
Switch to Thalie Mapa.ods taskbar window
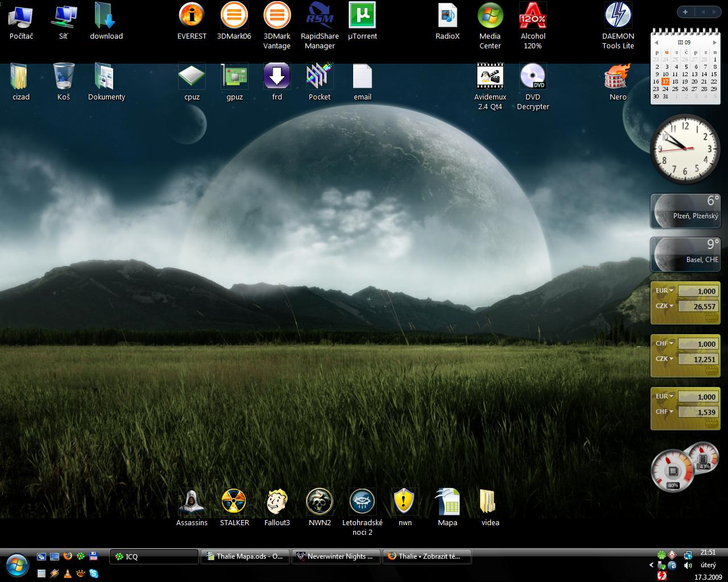[245, 556]
